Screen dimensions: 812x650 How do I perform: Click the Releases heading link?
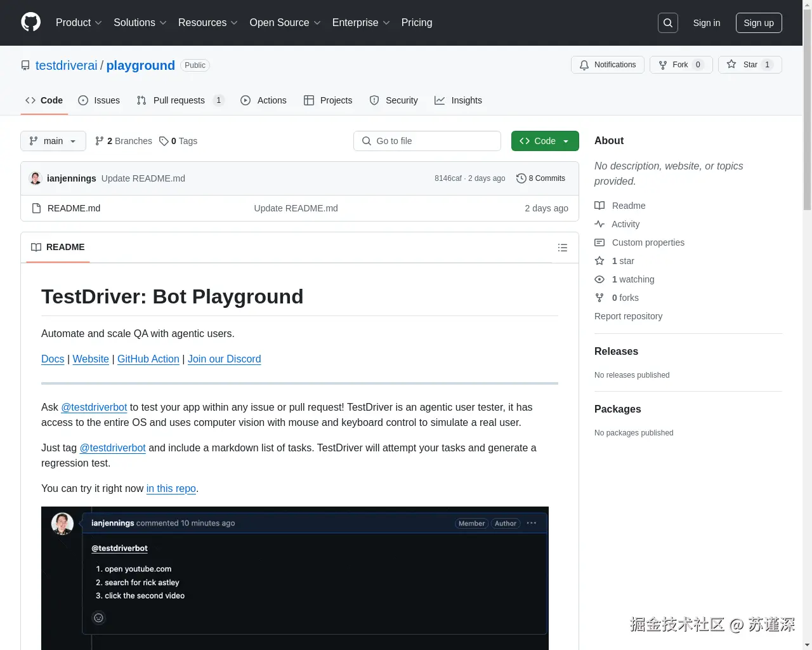[616, 351]
